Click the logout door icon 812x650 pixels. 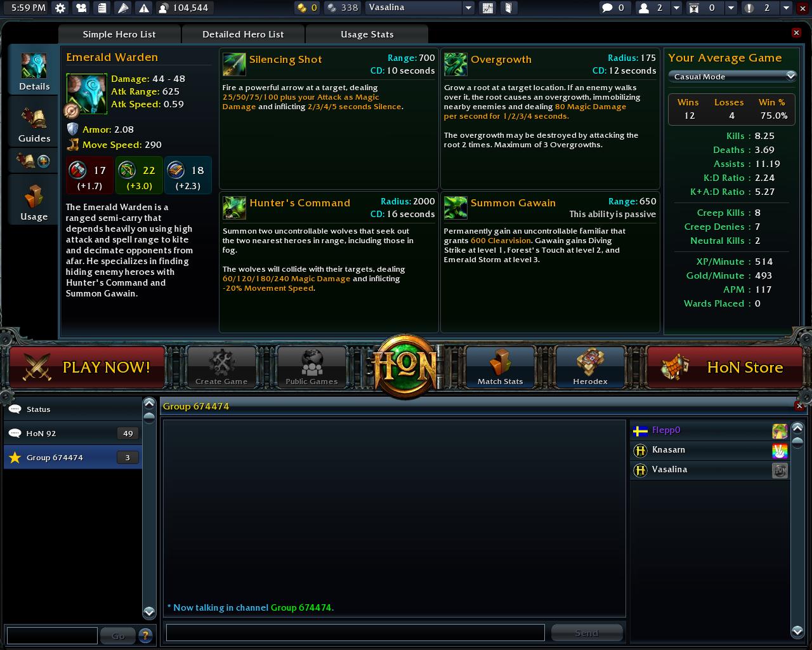508,8
